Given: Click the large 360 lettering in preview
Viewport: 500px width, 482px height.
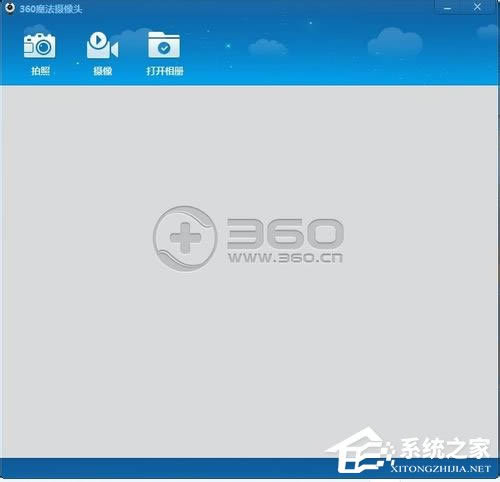Looking at the screenshot, I should click(x=285, y=233).
